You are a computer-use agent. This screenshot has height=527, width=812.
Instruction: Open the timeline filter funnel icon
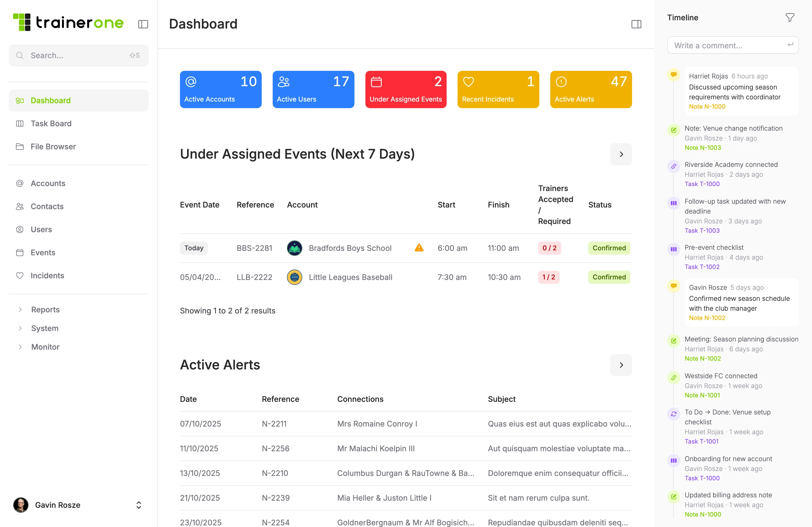pyautogui.click(x=790, y=17)
